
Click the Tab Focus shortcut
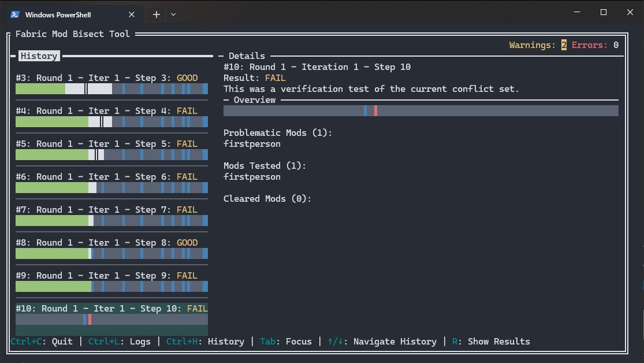[286, 342]
